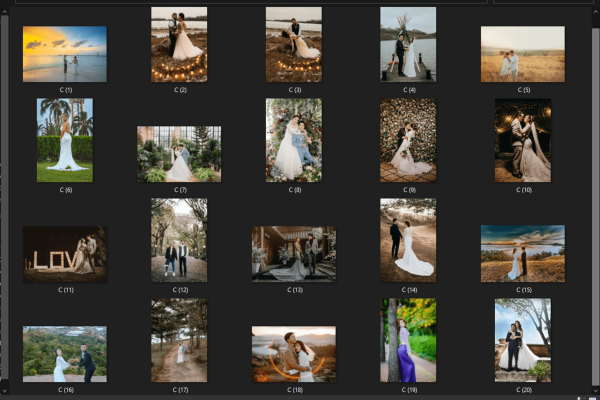Select the beach sunset thumbnail C (1)

coord(65,54)
